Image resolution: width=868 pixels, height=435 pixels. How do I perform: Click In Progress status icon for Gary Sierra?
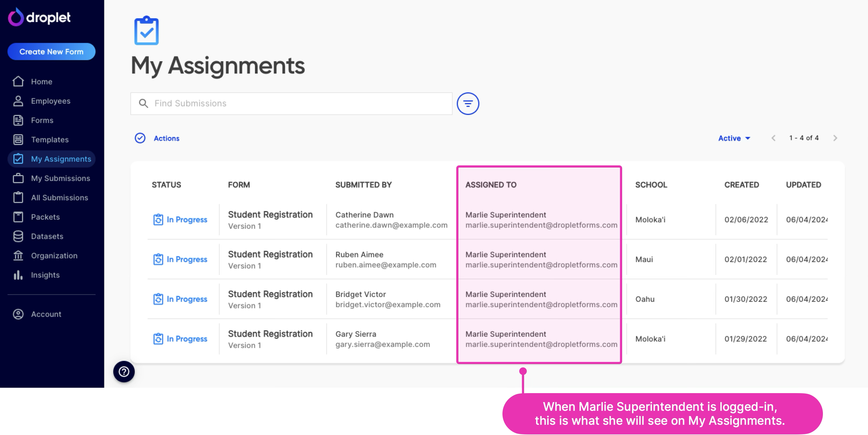click(158, 339)
